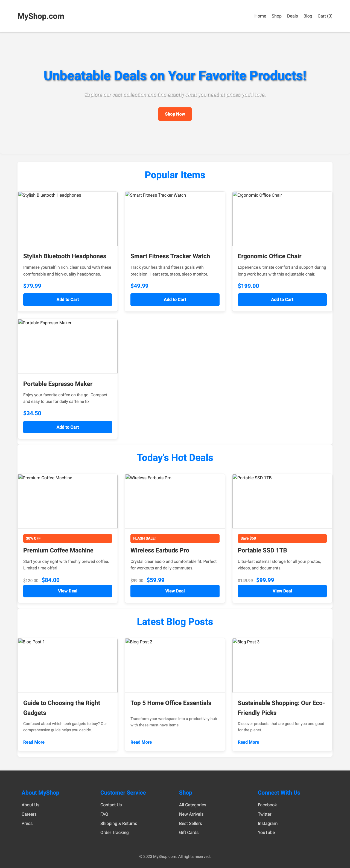Open the Careers page link
Screen dimensions: 350x868
pyautogui.click(x=29, y=814)
